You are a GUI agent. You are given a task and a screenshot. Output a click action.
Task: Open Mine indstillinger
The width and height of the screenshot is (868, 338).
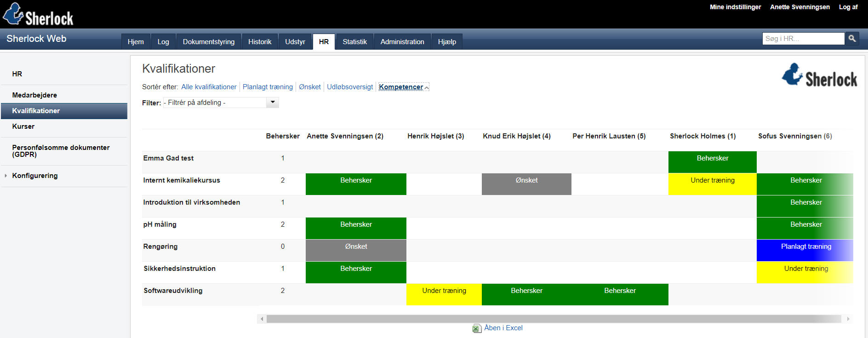735,7
